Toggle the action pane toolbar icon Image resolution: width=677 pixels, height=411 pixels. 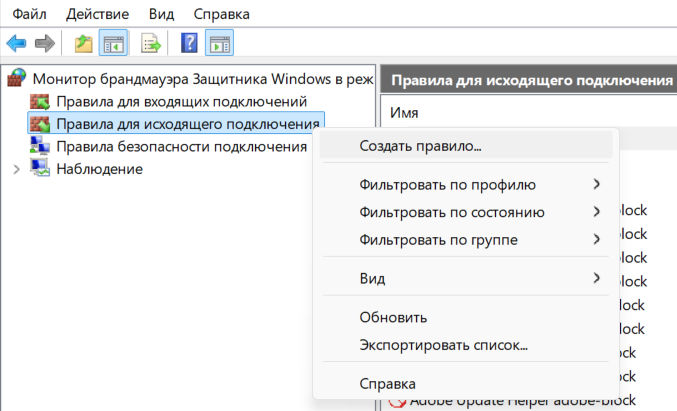(219, 43)
